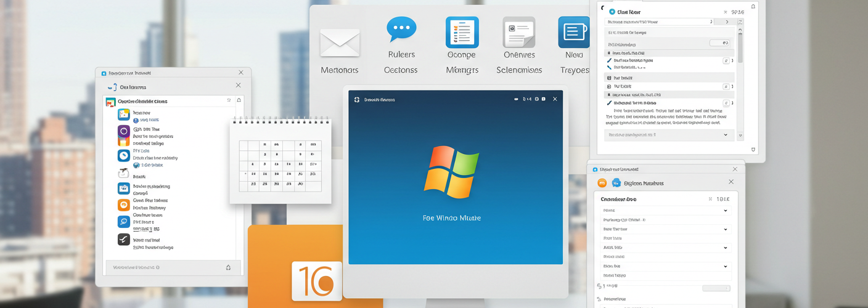
Task: Open the bottom gray dropdown in upper-right window
Action: [x=669, y=134]
